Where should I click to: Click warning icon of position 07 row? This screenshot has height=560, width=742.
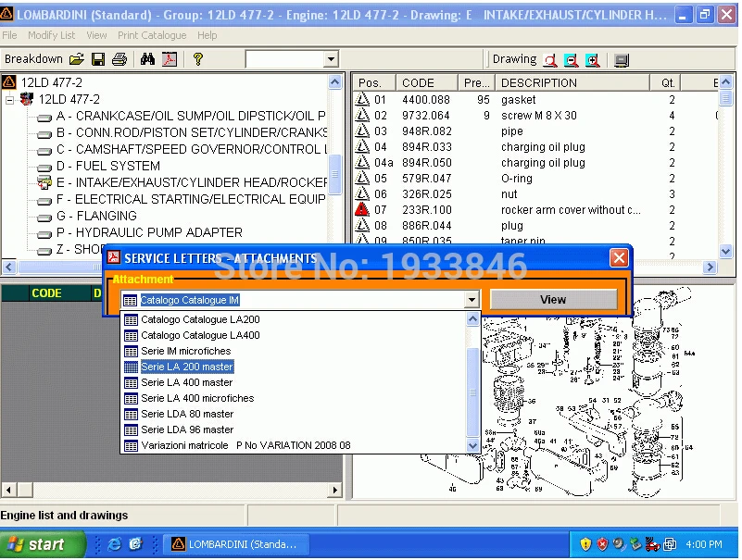[362, 209]
